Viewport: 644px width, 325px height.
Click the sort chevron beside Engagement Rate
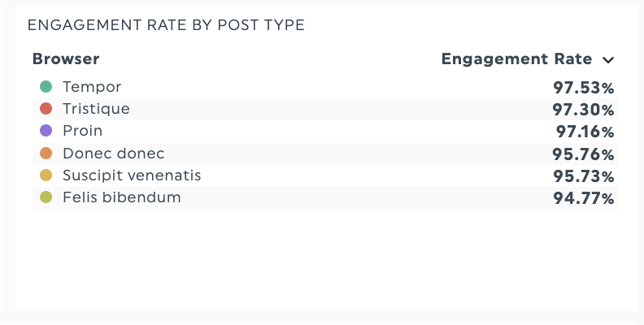(x=607, y=59)
